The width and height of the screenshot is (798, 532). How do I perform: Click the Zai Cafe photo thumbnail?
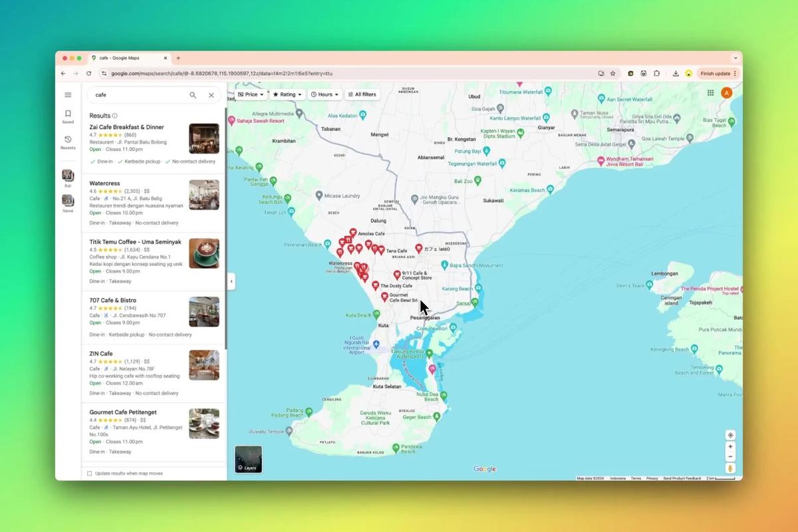pyautogui.click(x=203, y=139)
